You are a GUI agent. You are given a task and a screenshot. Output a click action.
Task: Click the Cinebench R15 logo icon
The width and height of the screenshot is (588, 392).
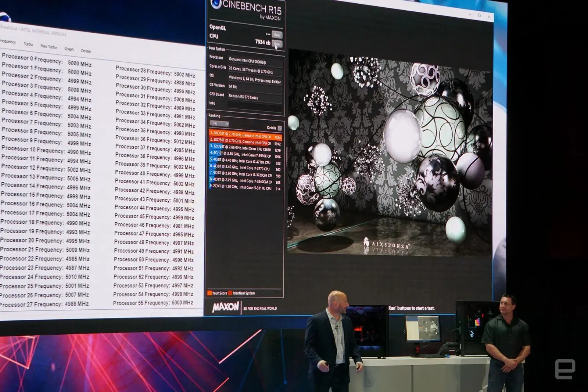click(x=216, y=4)
